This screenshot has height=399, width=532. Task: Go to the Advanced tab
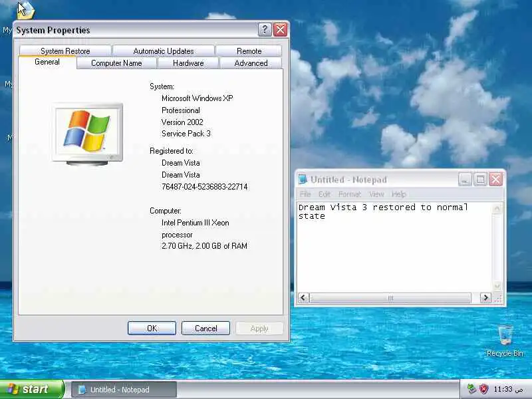[251, 63]
